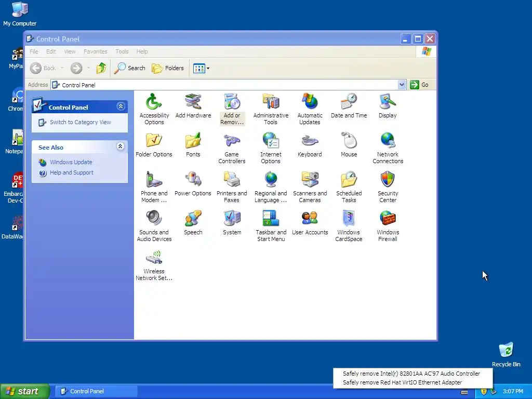Open the Favorites menu

96,51
